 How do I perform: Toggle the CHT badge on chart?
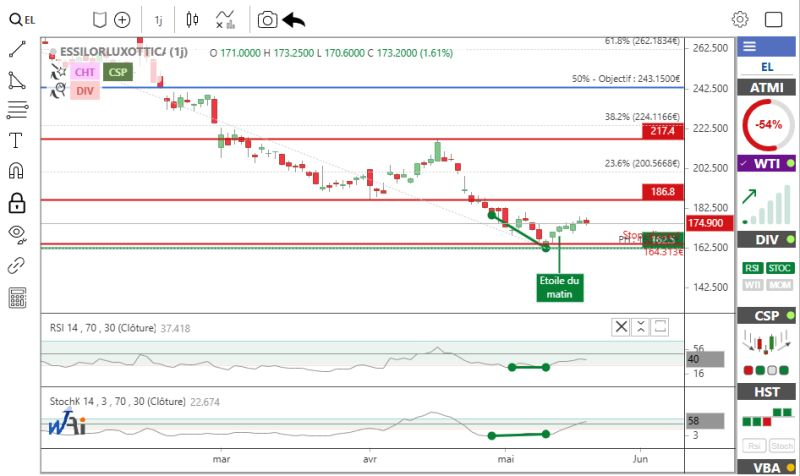click(x=84, y=72)
